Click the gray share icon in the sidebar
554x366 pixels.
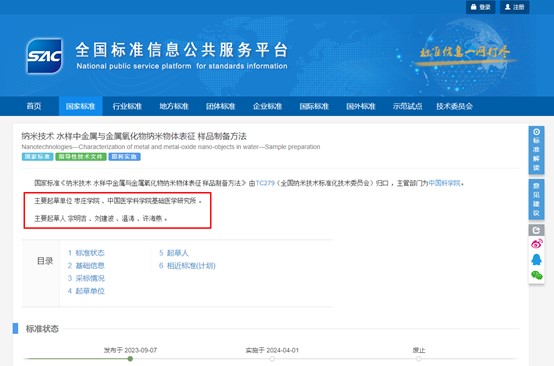pos(536,230)
